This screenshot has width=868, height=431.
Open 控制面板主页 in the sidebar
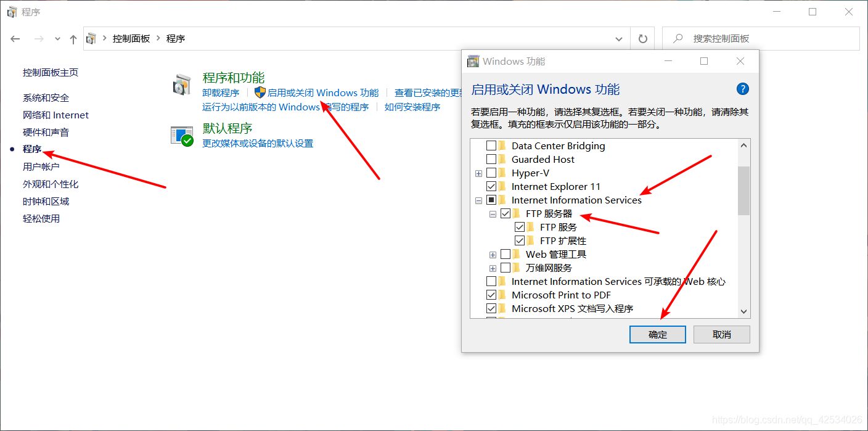[x=51, y=72]
